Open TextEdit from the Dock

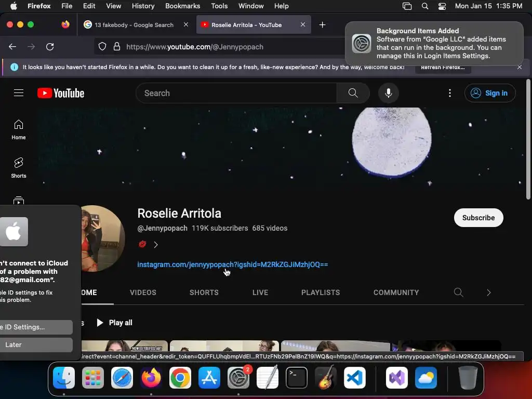click(x=268, y=378)
